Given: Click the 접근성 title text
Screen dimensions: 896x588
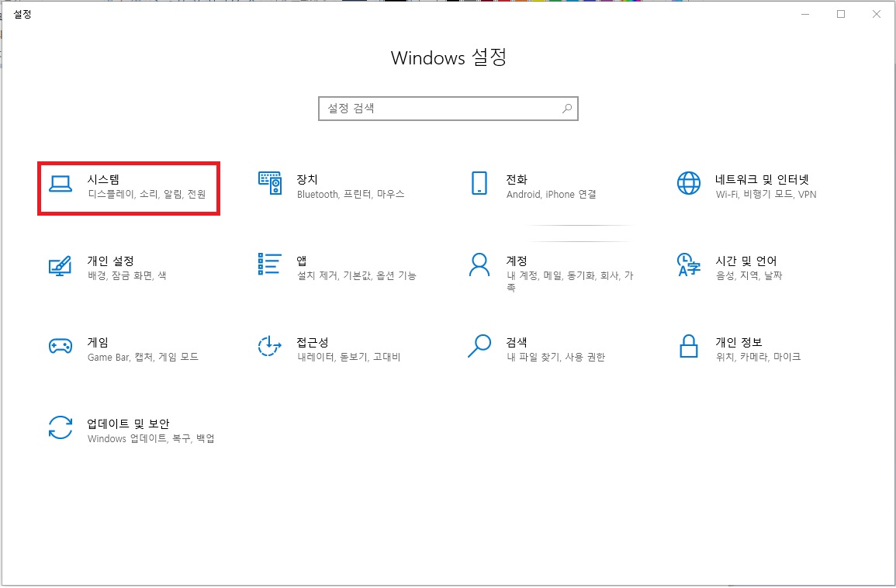Looking at the screenshot, I should point(313,342).
